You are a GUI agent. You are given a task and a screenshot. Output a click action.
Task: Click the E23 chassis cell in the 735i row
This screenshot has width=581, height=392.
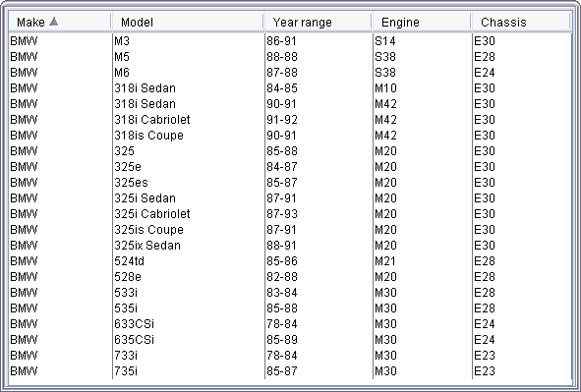522,371
